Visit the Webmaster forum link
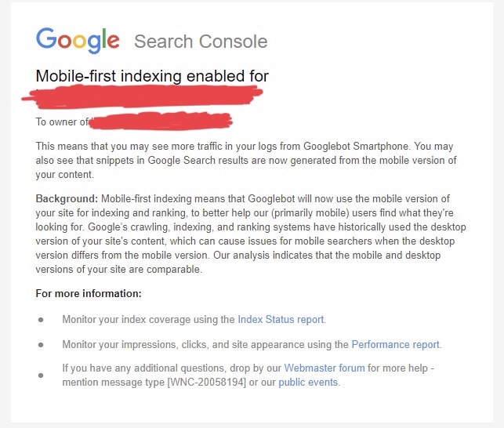This screenshot has width=504, height=428. tap(324, 368)
